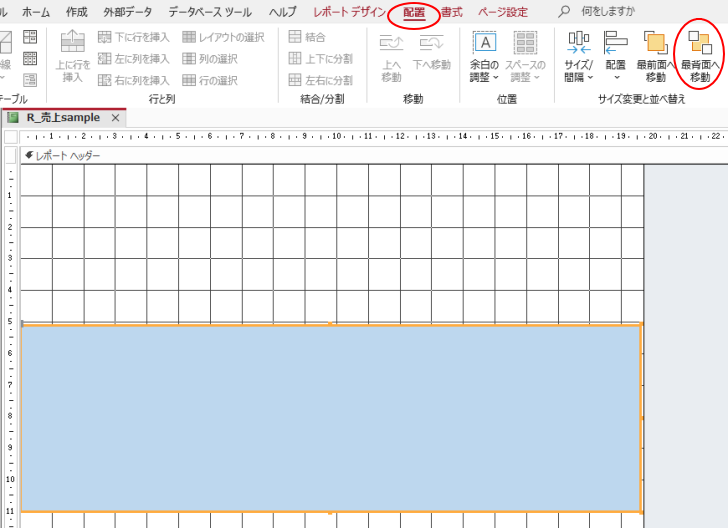Open the 書式 ribbon tab
728x528 pixels.
452,12
